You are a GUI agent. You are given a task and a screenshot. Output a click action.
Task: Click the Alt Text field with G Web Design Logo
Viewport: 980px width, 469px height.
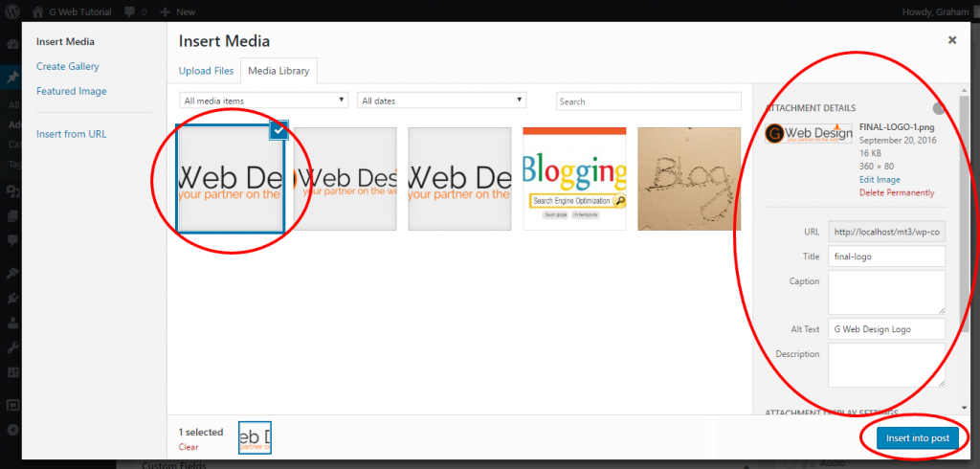point(886,329)
